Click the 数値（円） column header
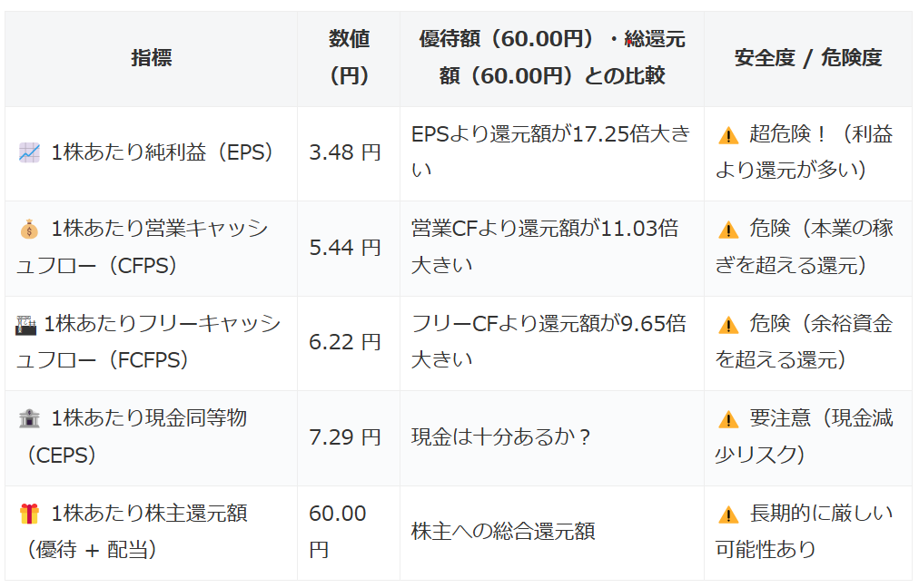The width and height of the screenshot is (919, 588). tap(349, 58)
